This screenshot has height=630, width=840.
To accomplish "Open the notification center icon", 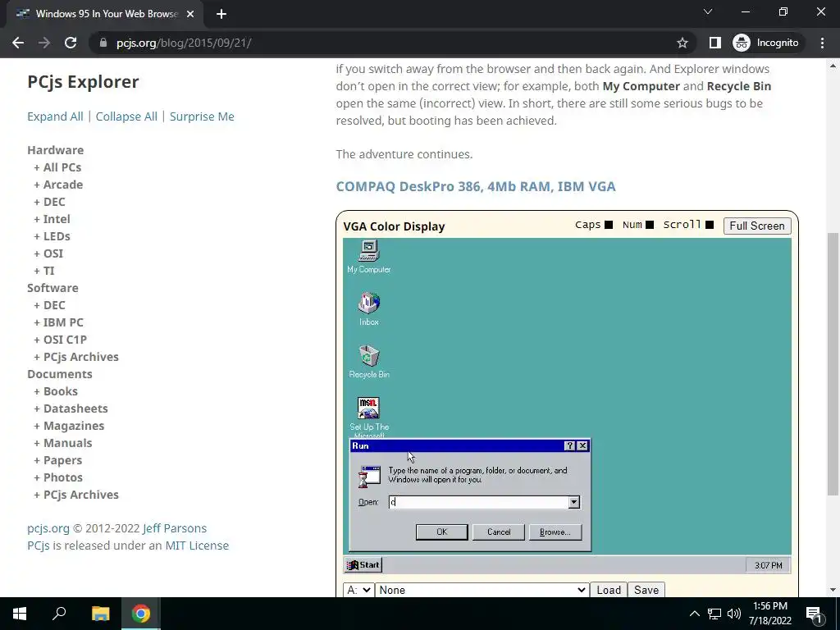I will pyautogui.click(x=813, y=614).
